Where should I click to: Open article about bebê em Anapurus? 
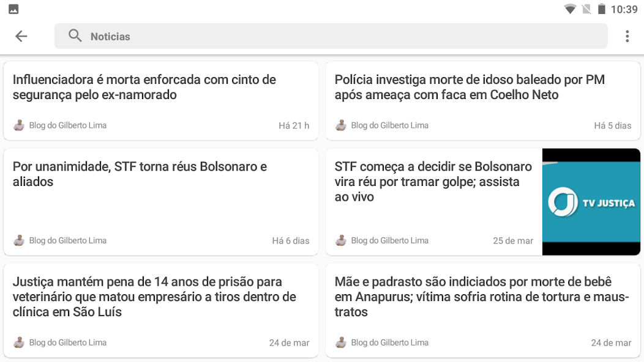481,297
